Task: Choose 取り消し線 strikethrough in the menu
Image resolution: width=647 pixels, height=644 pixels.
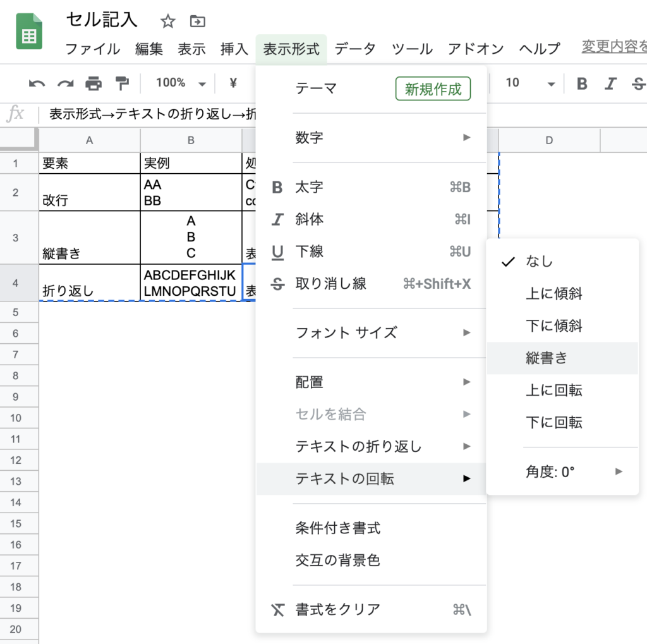Action: (x=371, y=284)
